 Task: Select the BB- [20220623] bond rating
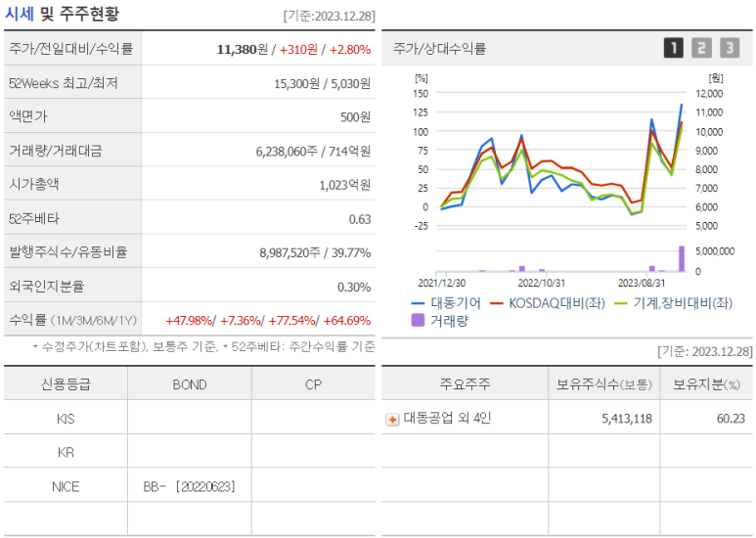coord(189,487)
